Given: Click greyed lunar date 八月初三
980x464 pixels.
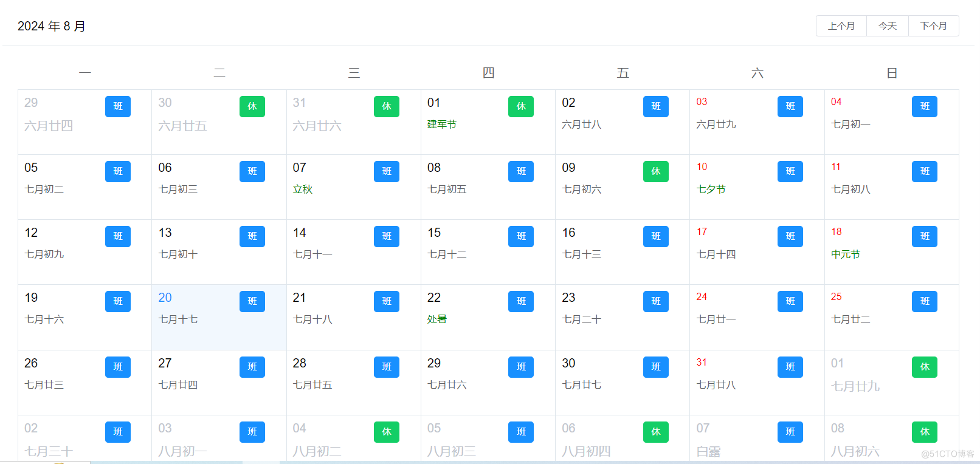Looking at the screenshot, I should click(452, 452).
